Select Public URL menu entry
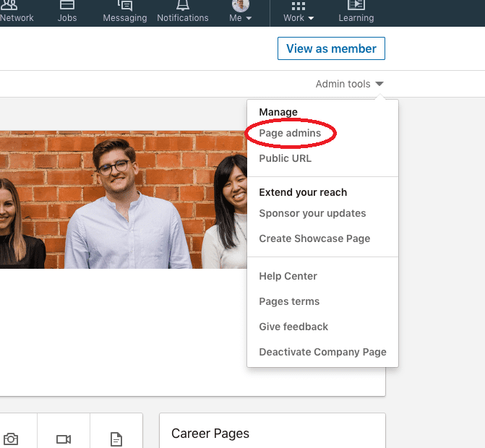The height and width of the screenshot is (448, 485). (x=286, y=158)
